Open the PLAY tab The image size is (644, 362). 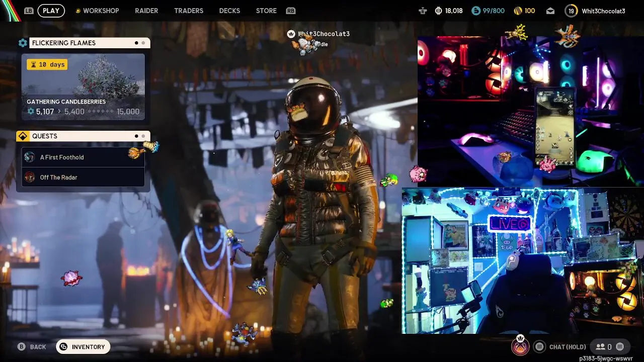(51, 11)
